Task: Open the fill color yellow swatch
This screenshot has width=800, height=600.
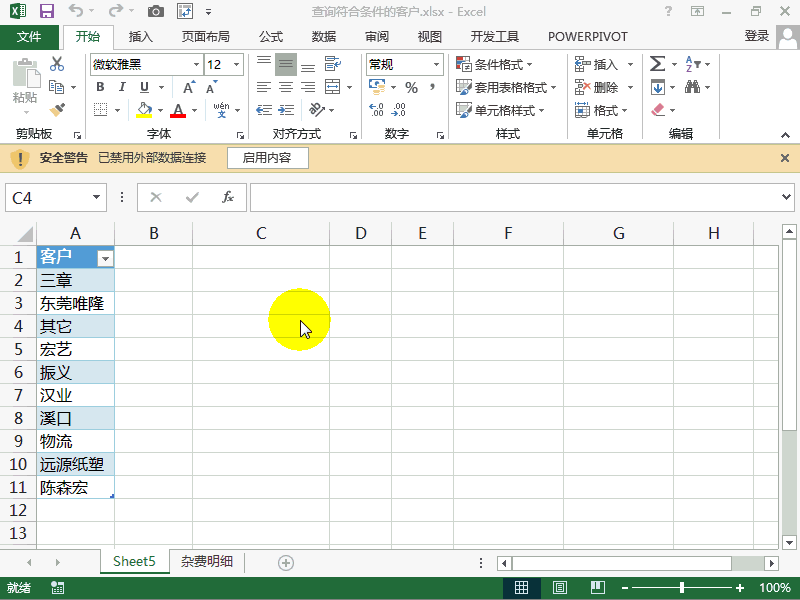Action: tap(144, 110)
